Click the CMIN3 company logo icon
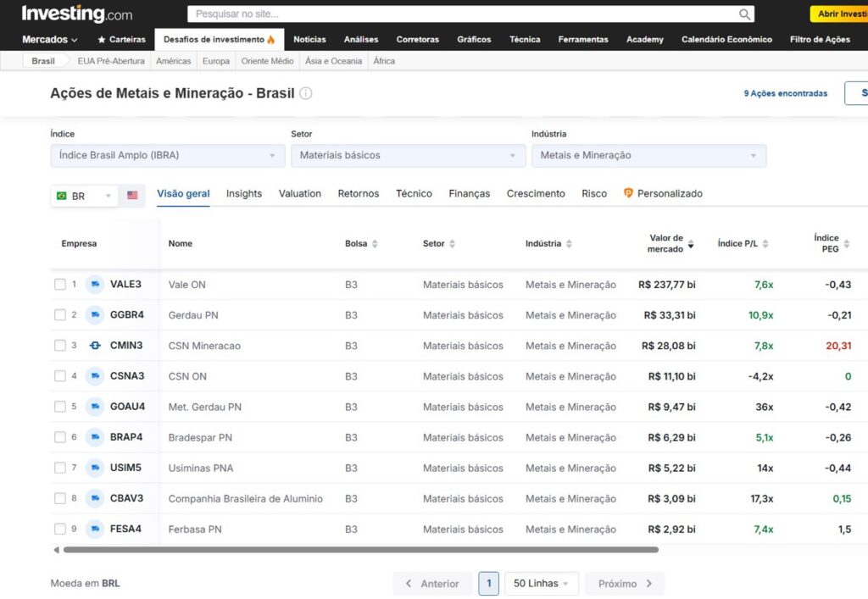868x599 pixels. [x=95, y=345]
